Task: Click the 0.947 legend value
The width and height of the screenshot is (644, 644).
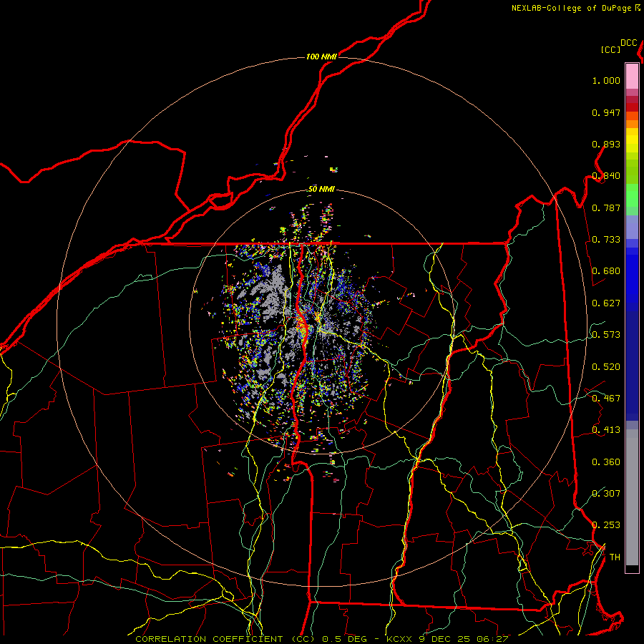Action: point(606,112)
